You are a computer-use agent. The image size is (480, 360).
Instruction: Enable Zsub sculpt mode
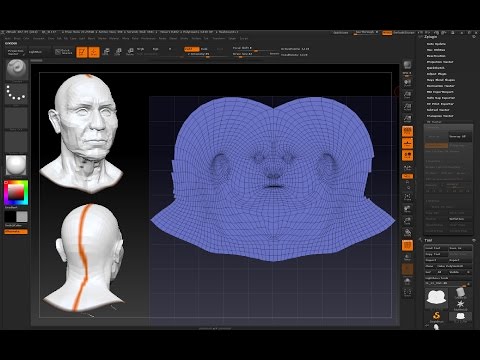tap(204, 49)
